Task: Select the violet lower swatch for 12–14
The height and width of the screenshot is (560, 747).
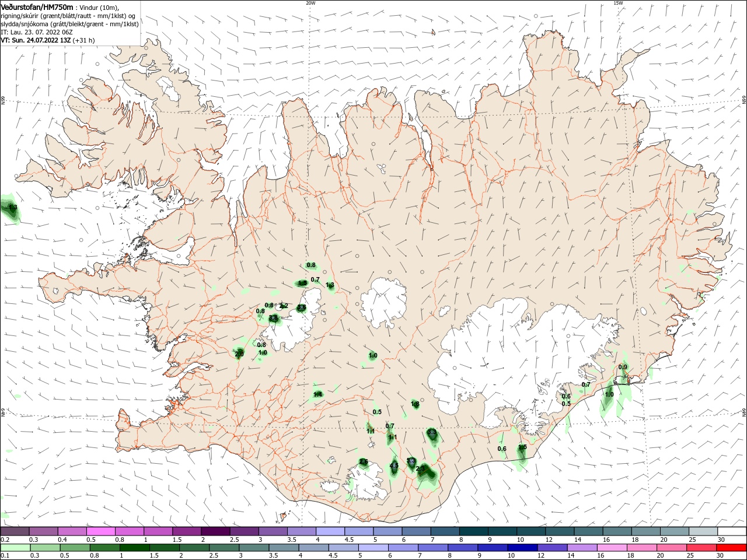Action: coord(552,548)
